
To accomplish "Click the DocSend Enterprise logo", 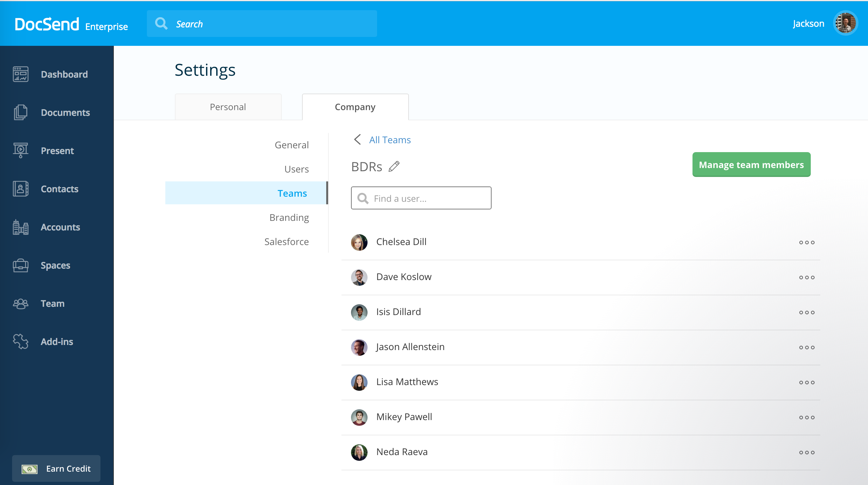I will click(x=71, y=24).
